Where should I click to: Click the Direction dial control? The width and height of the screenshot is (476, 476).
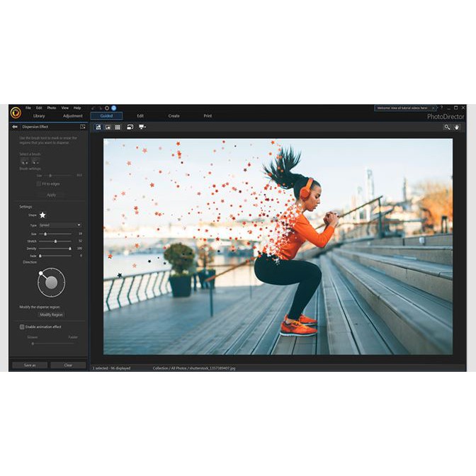pyautogui.click(x=51, y=283)
